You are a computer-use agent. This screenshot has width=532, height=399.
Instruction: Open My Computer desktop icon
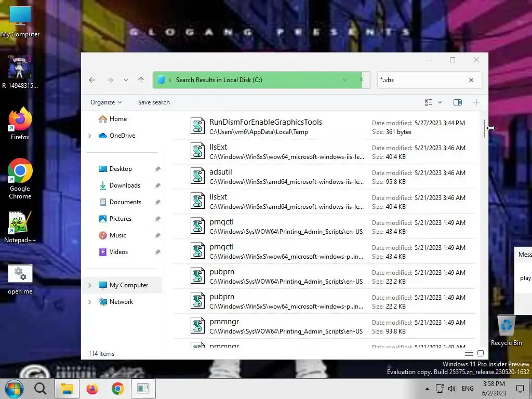(x=20, y=21)
